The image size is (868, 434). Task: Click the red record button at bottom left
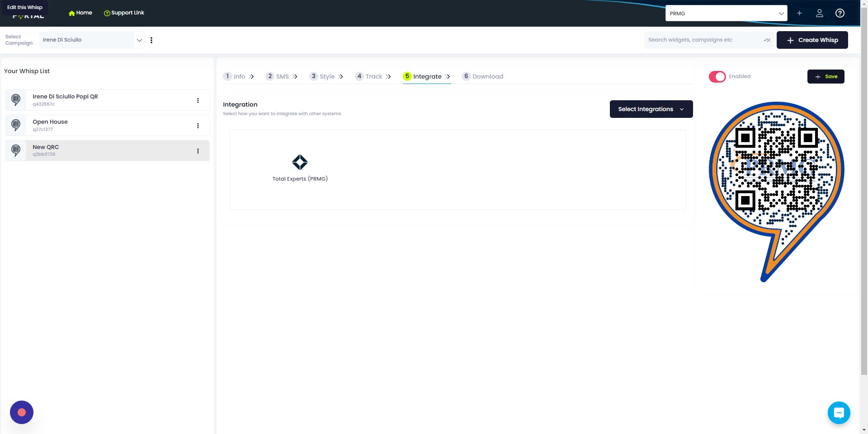click(22, 412)
